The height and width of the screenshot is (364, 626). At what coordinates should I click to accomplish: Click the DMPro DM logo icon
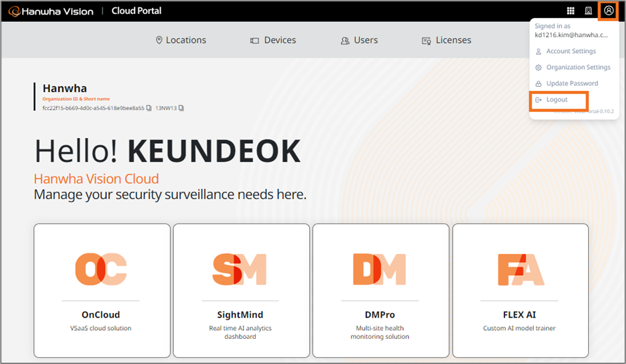(379, 269)
